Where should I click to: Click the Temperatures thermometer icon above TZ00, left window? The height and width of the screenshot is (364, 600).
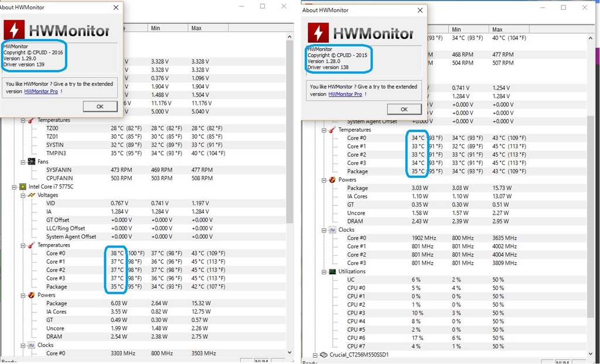click(31, 120)
